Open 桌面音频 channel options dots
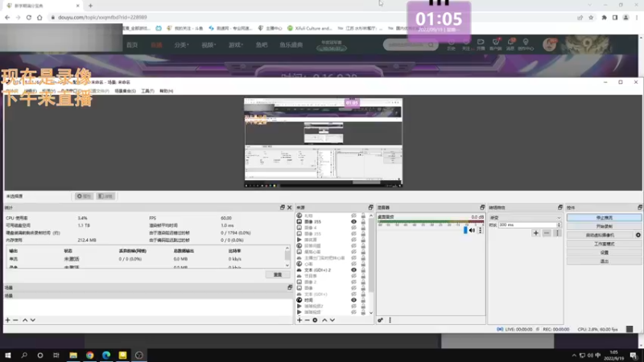The height and width of the screenshot is (362, 644). pos(480,231)
